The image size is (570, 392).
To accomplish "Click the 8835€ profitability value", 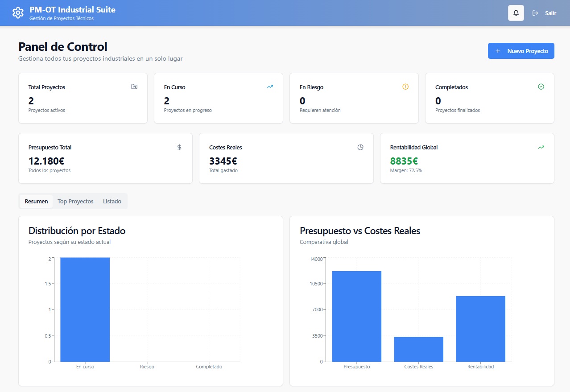I will tap(404, 161).
